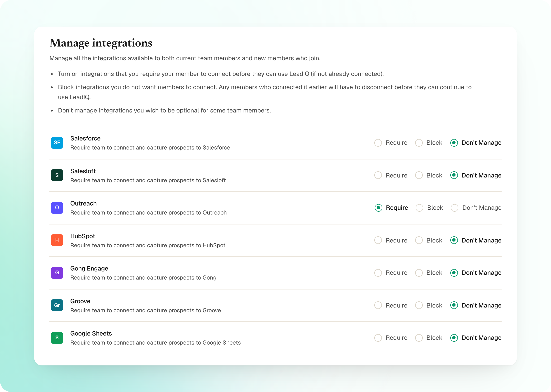The image size is (551, 392).
Task: Block the Outreach integration
Action: pos(419,208)
